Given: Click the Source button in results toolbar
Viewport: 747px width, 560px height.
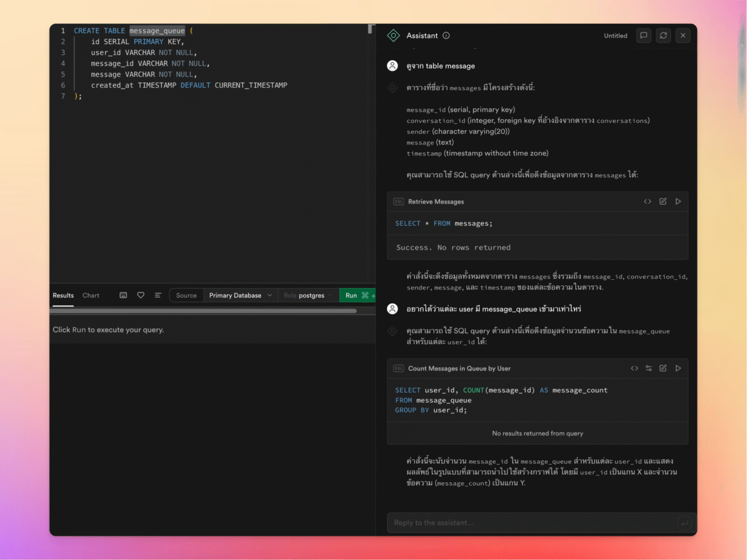Looking at the screenshot, I should [186, 295].
